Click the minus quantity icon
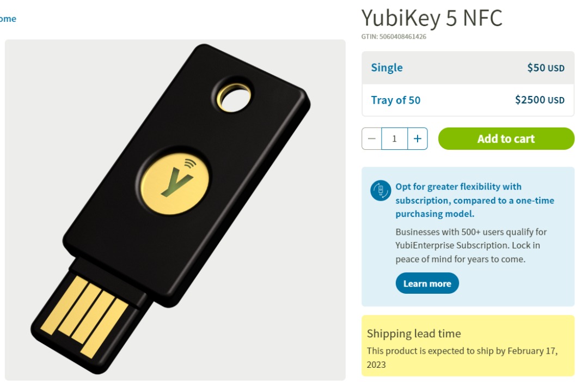This screenshot has height=382, width=588. click(372, 139)
